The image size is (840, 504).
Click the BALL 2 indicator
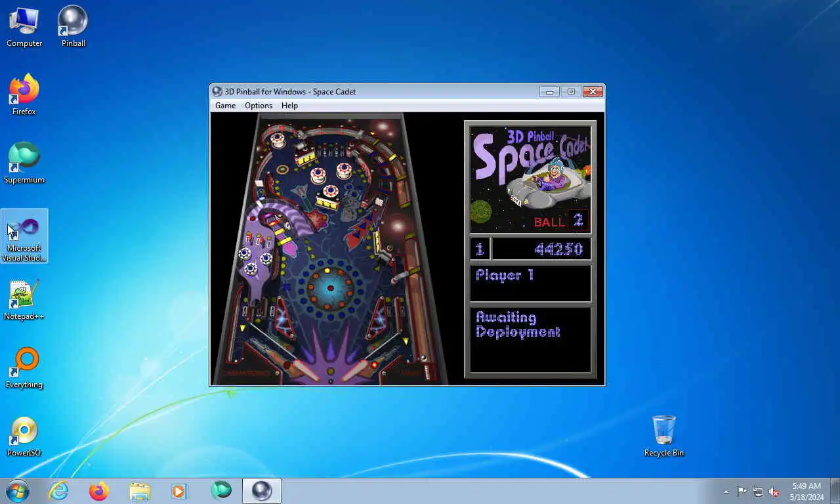(560, 221)
